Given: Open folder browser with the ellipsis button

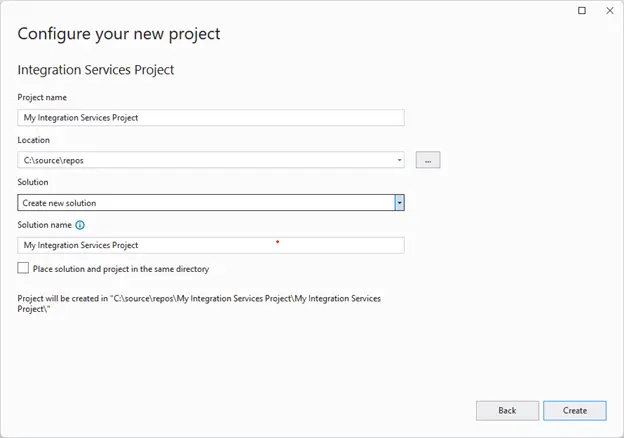Looking at the screenshot, I should (x=428, y=160).
